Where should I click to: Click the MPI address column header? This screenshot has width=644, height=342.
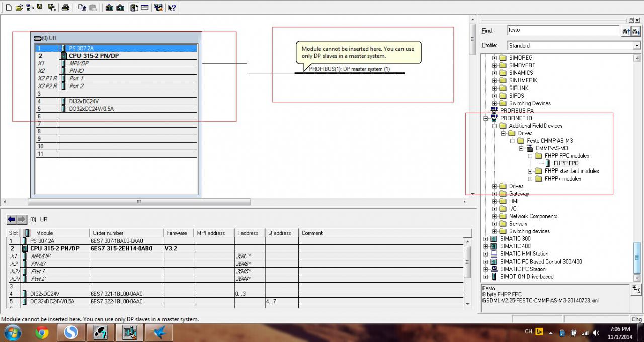coord(214,233)
